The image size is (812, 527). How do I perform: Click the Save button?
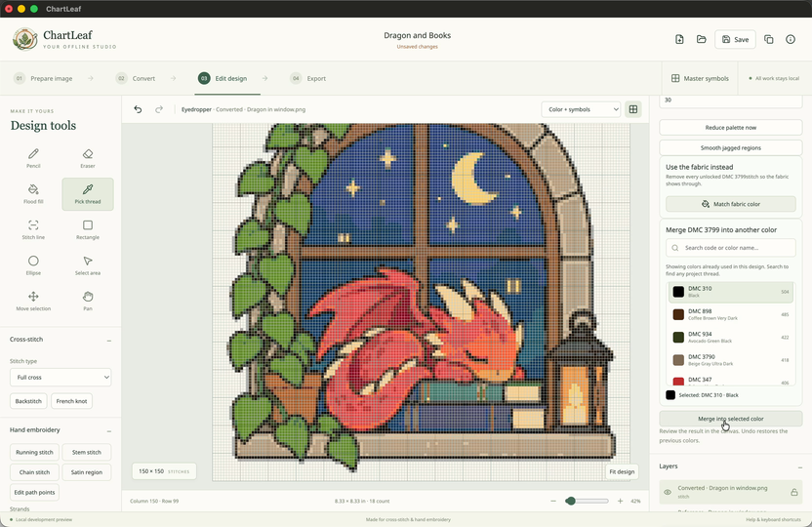(735, 39)
